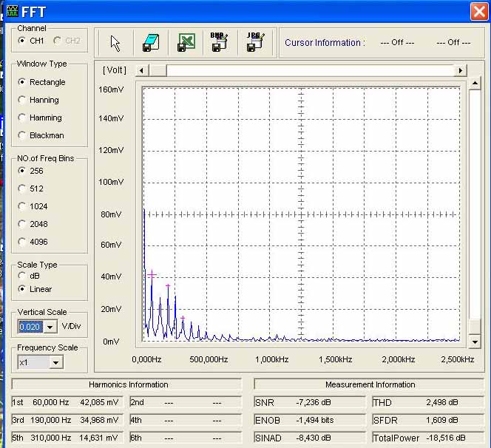Select the cursor pointer tool
491x448 pixels.
[115, 43]
